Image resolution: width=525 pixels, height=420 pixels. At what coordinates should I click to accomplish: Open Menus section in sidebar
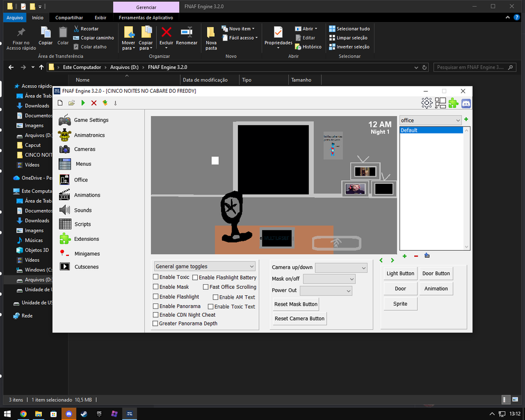75,164
